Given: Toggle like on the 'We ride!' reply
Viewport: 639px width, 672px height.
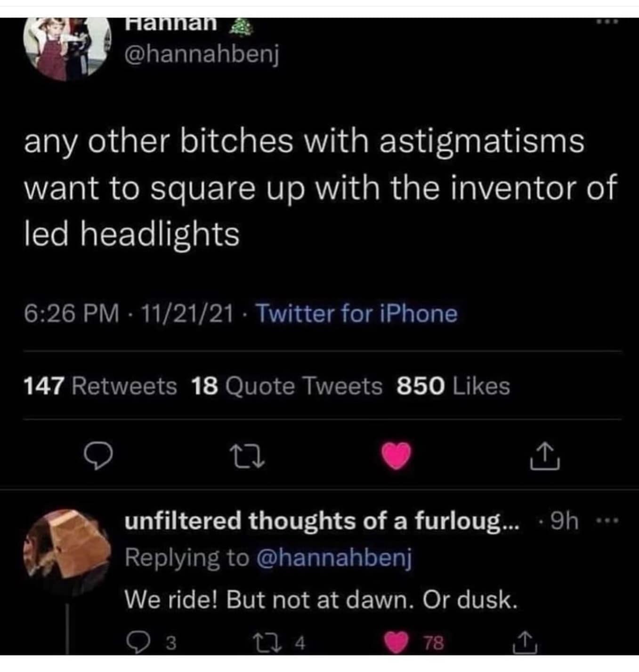Looking at the screenshot, I should point(396,642).
